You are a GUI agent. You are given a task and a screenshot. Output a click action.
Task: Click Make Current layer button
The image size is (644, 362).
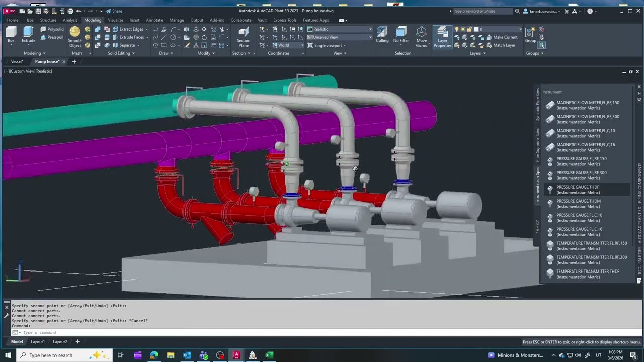click(501, 37)
